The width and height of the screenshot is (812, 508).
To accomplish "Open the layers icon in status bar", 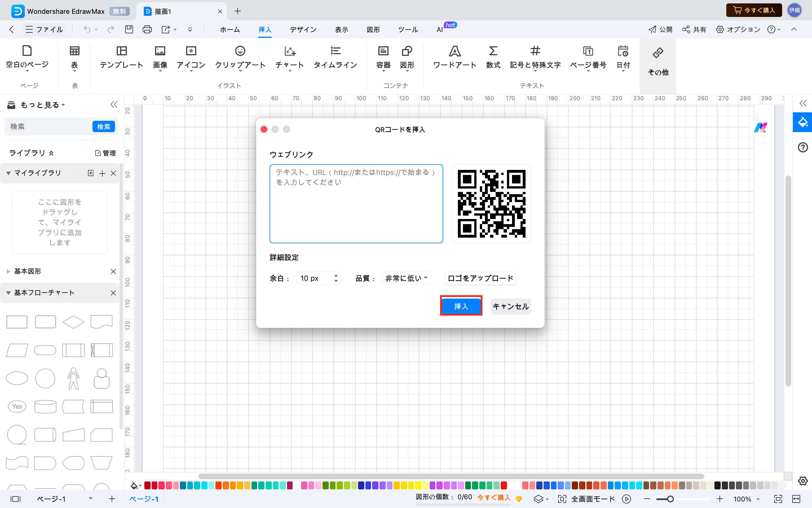I will (x=538, y=499).
